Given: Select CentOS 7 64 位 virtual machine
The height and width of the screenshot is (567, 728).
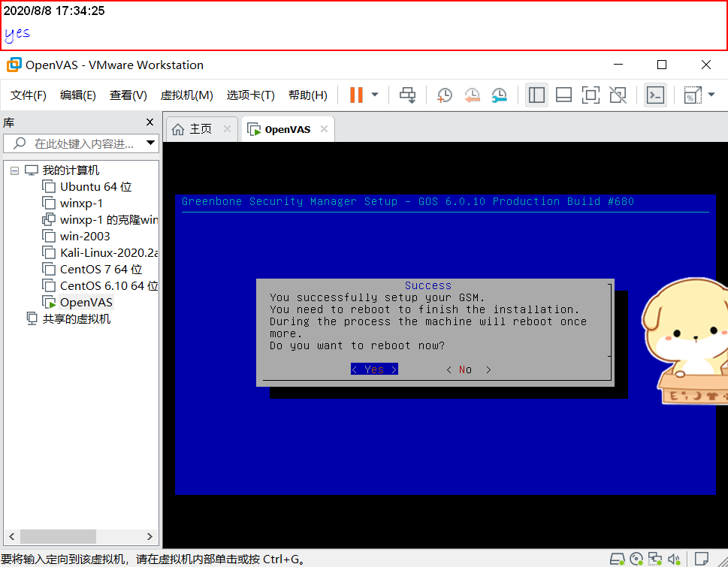Looking at the screenshot, I should click(101, 269).
